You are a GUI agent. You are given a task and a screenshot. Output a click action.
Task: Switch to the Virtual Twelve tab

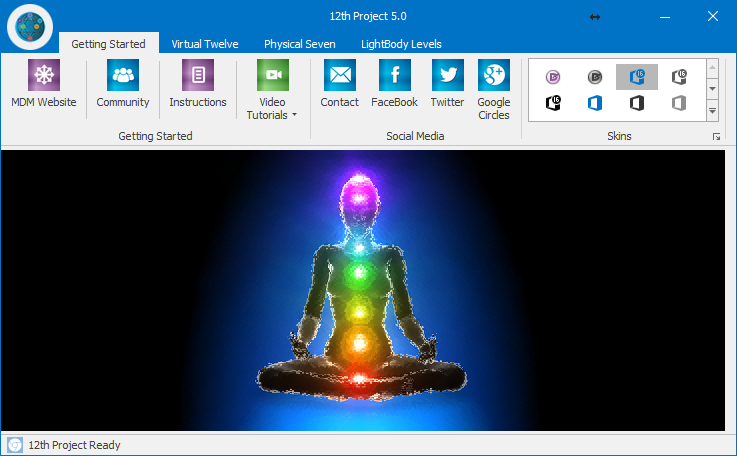(205, 44)
